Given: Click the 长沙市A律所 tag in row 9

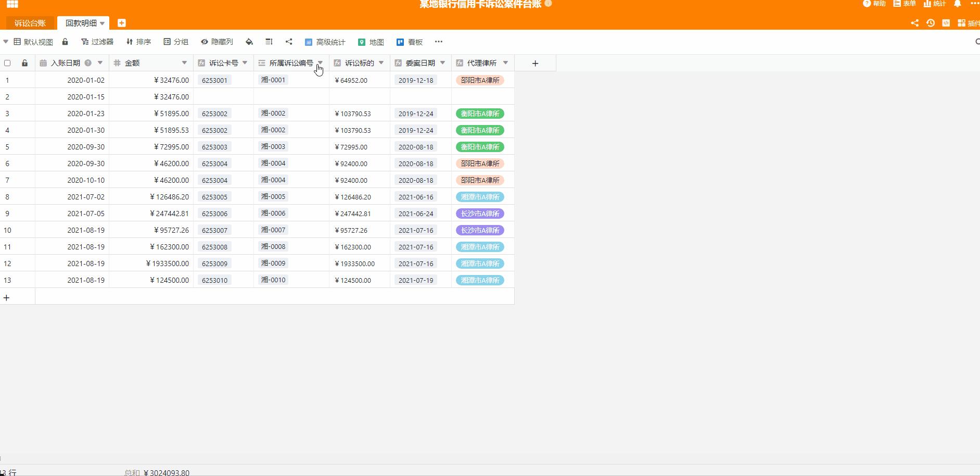Looking at the screenshot, I should pyautogui.click(x=480, y=214).
